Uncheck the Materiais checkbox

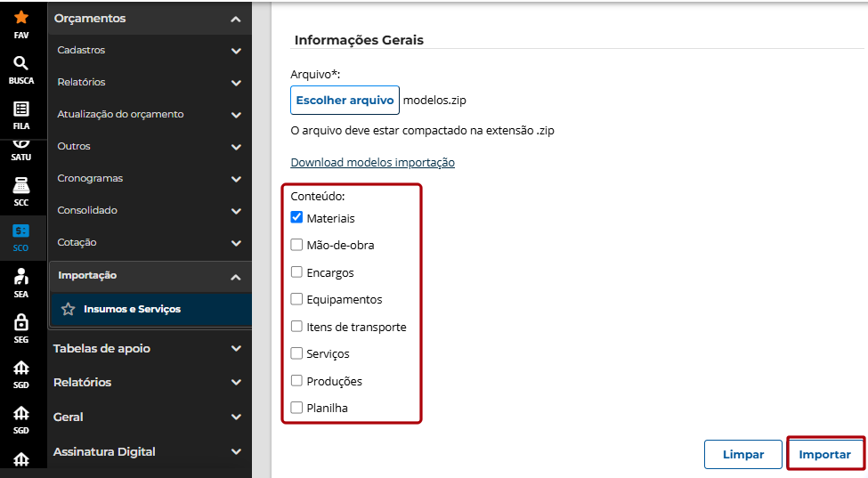296,217
